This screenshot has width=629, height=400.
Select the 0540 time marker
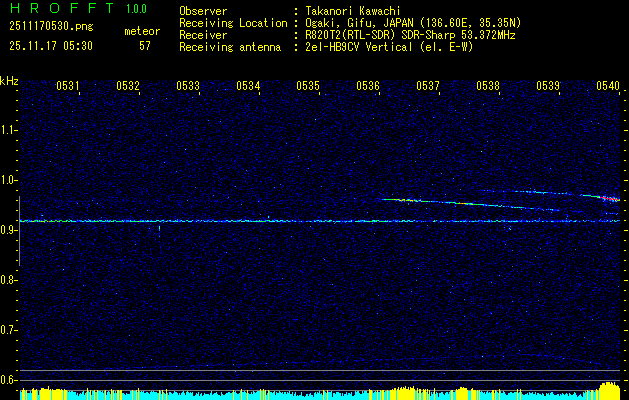pyautogui.click(x=608, y=86)
